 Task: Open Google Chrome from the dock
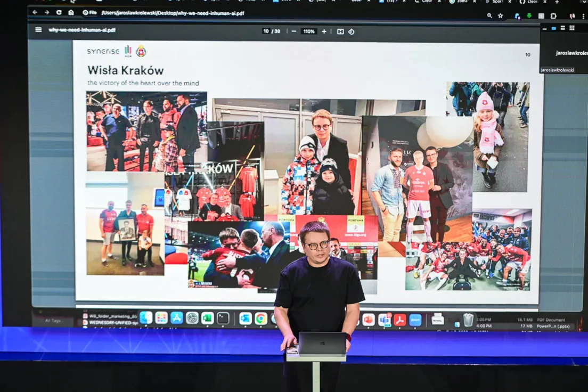point(260,318)
